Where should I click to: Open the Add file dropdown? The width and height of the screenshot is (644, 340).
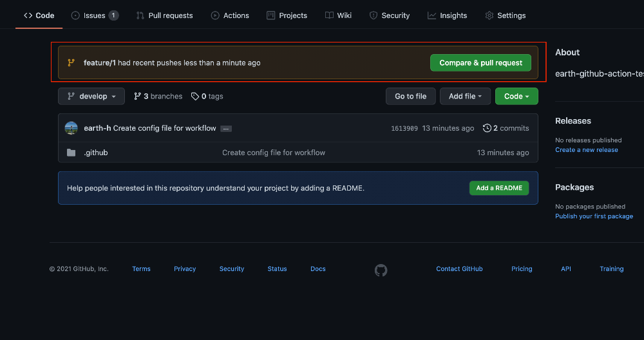tap(465, 96)
